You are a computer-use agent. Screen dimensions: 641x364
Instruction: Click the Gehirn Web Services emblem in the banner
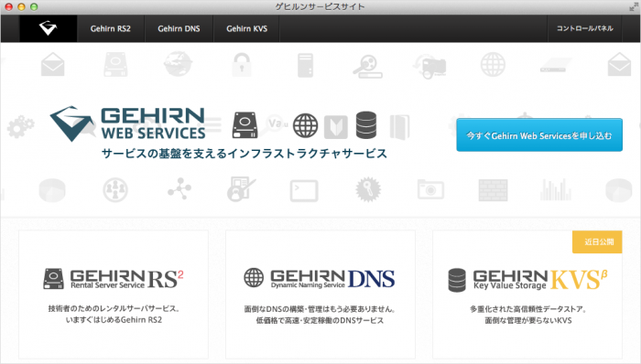pyautogui.click(x=72, y=123)
